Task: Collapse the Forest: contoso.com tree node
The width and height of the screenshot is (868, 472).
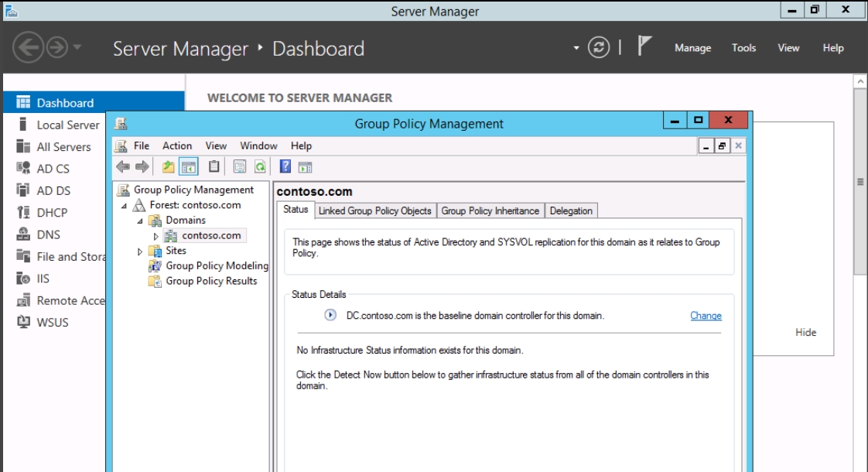Action: tap(124, 206)
